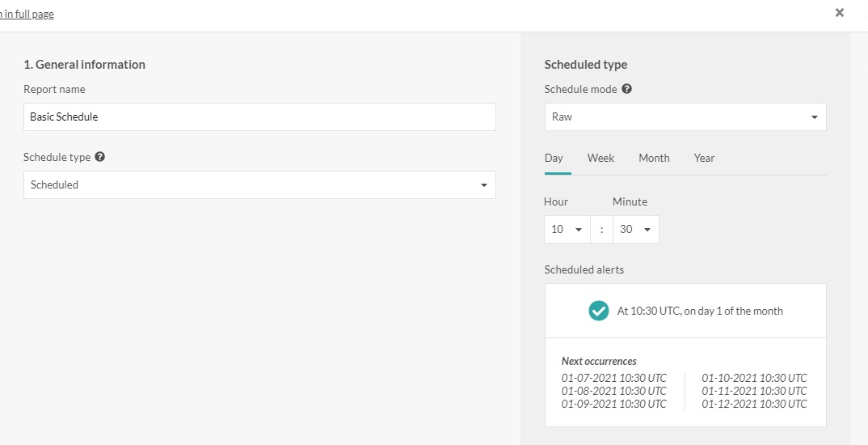Image resolution: width=868 pixels, height=445 pixels.
Task: Click occurrence 01-11-2021 10:30 UTC
Action: tap(755, 391)
